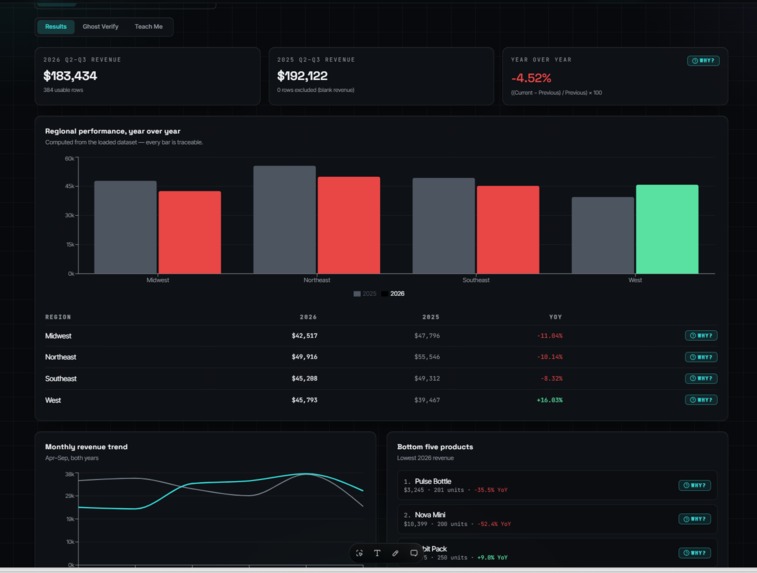Screen dimensions: 757x573
Task: Click the West 2026 value $45,793
Action: (x=304, y=400)
